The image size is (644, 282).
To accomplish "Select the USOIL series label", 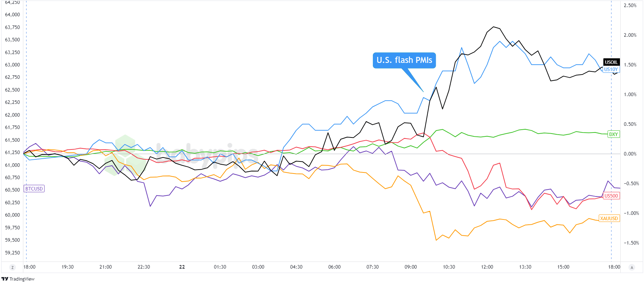I will click(611, 62).
